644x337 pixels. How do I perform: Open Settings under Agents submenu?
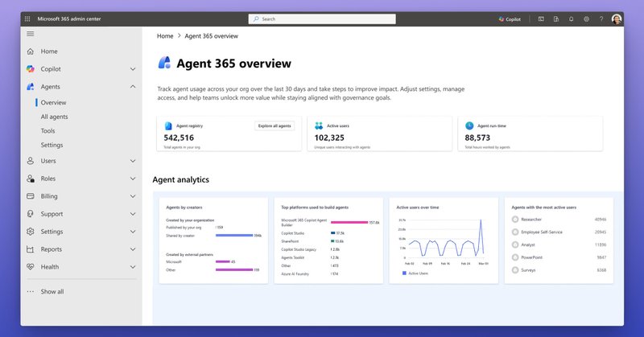(x=52, y=145)
